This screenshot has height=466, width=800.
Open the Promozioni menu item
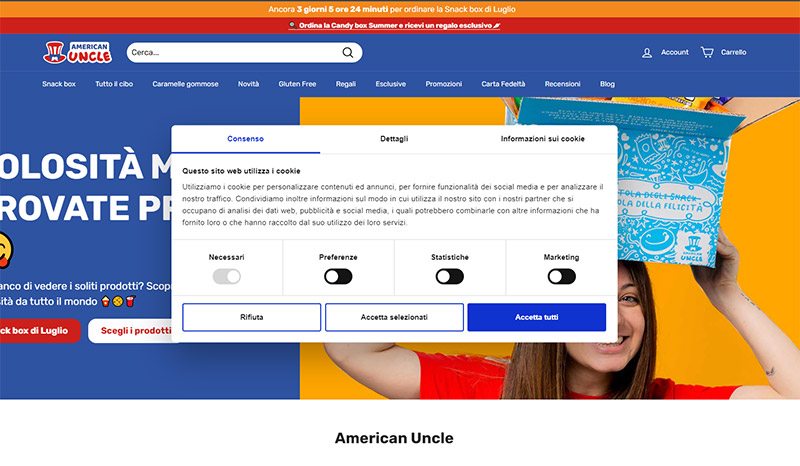(444, 84)
